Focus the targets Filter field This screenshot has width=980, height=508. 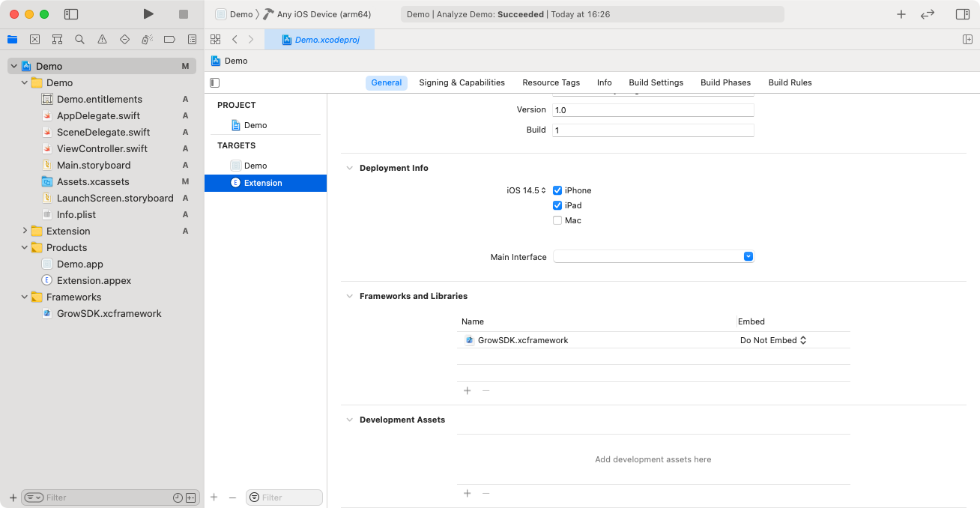tap(284, 498)
